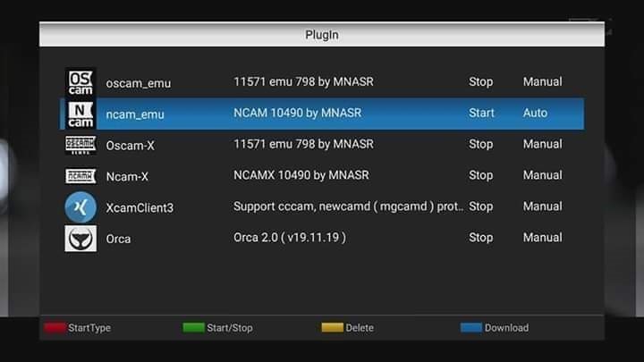Click Orca's Manual start type
This screenshot has height=362, width=644.
pyautogui.click(x=543, y=238)
